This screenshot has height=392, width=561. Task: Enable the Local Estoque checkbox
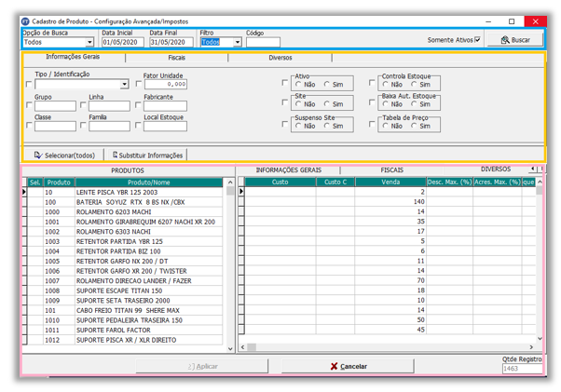click(x=138, y=126)
